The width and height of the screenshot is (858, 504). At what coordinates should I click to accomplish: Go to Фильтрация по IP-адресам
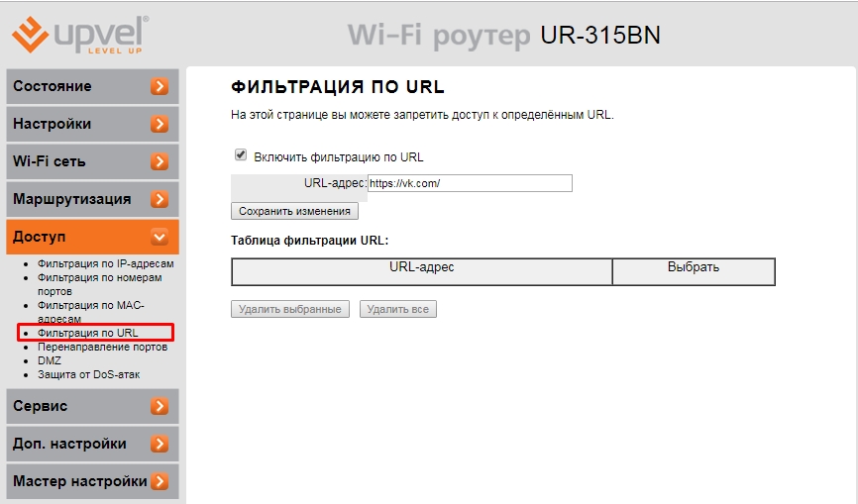(106, 263)
